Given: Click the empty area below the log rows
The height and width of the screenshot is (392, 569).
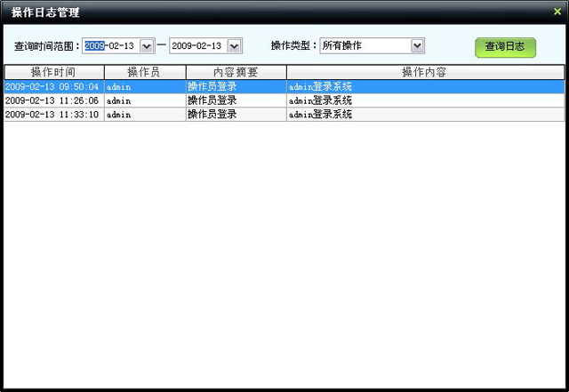Looking at the screenshot, I should coord(284,249).
